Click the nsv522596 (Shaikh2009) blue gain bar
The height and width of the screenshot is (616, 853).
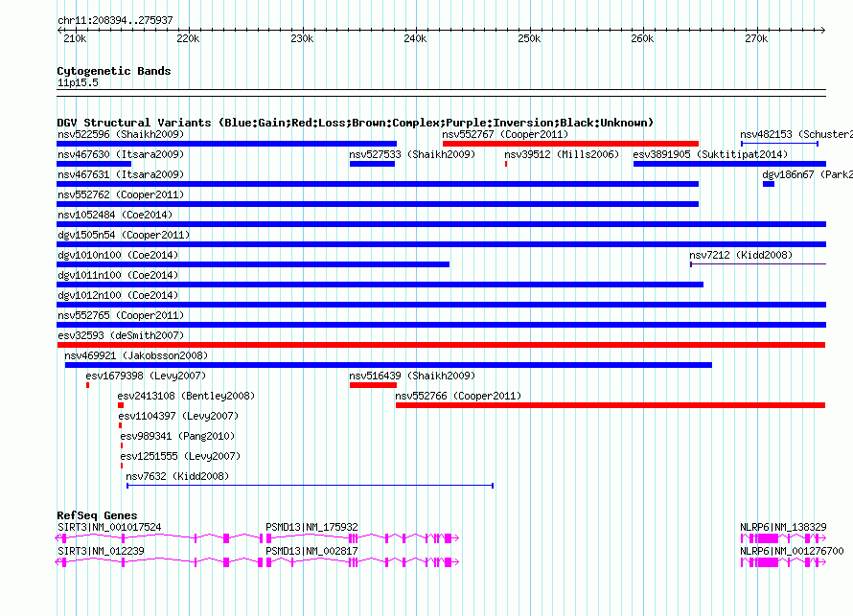pos(227,144)
